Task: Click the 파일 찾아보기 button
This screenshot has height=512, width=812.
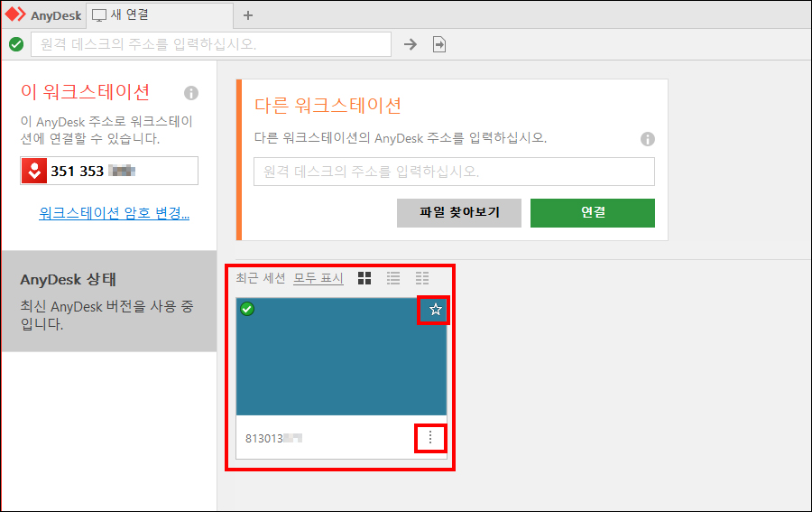Action: point(459,212)
